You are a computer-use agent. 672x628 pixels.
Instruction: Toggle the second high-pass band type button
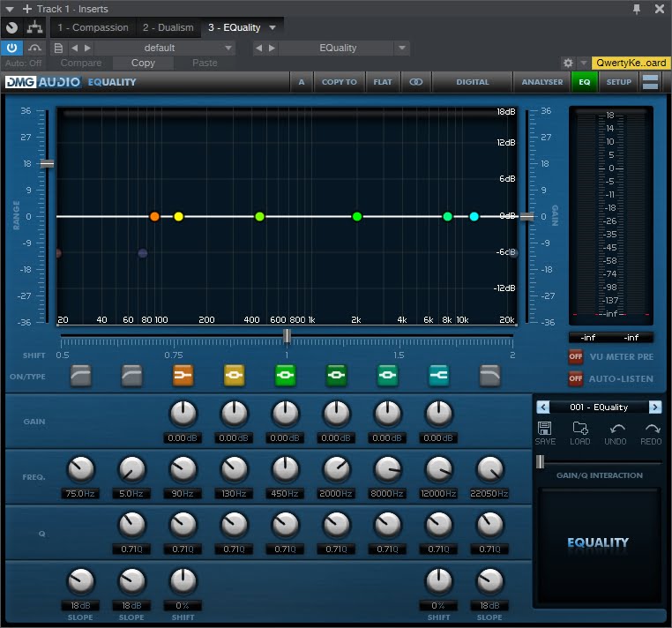click(x=131, y=376)
